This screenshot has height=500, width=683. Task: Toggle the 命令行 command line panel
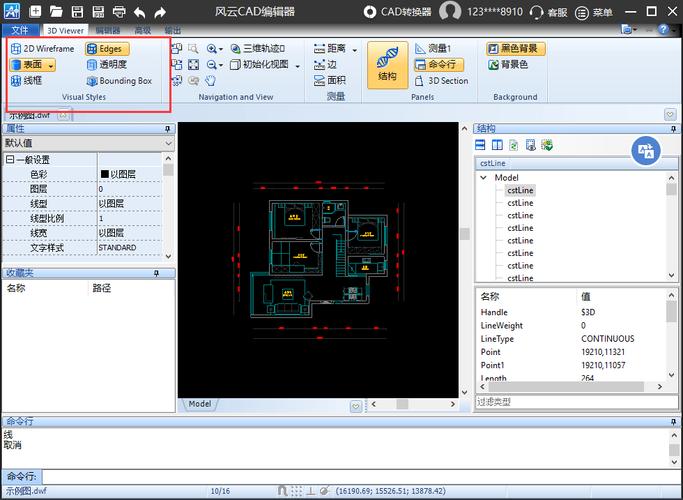click(439, 64)
